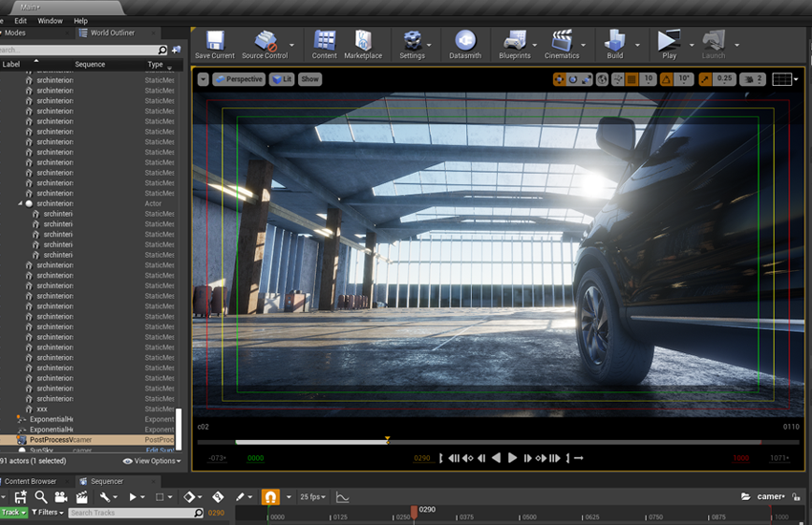Launch the Datasmith importer
Screen dimensions: 812x525
tap(465, 45)
